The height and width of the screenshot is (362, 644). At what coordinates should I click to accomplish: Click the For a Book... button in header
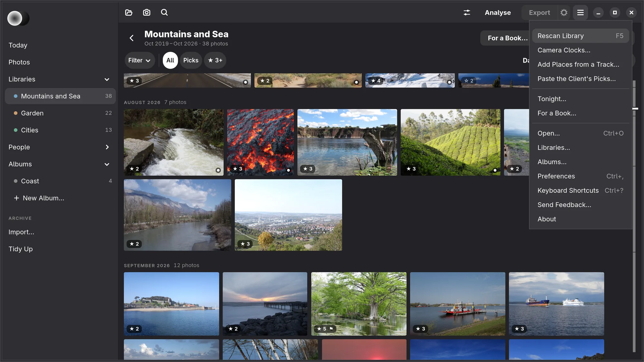[505, 38]
